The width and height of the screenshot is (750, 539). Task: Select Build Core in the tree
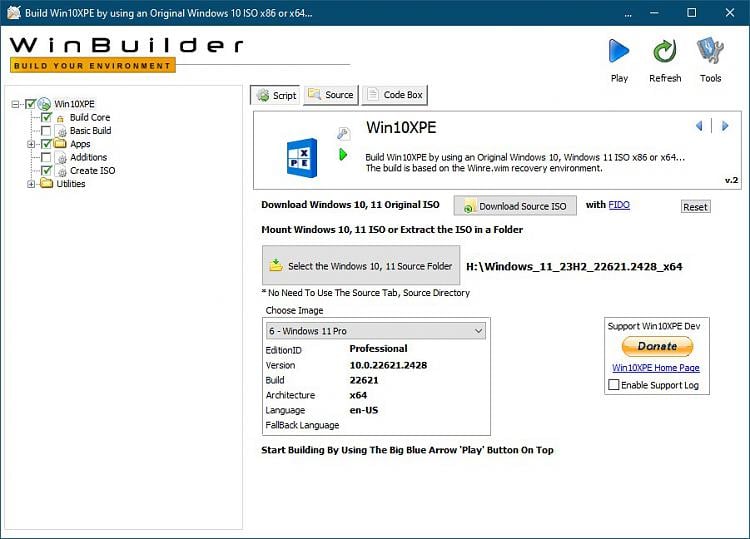(90, 117)
